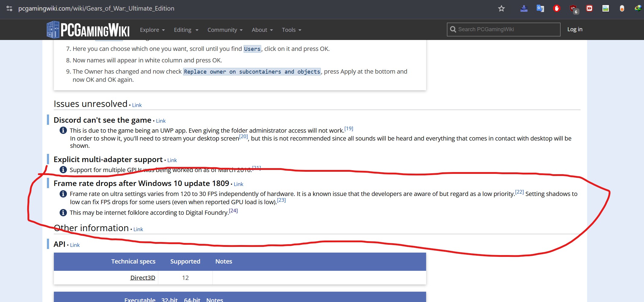The width and height of the screenshot is (644, 302).
Task: Go to the PCGamingWiki home via logo
Action: [x=88, y=30]
